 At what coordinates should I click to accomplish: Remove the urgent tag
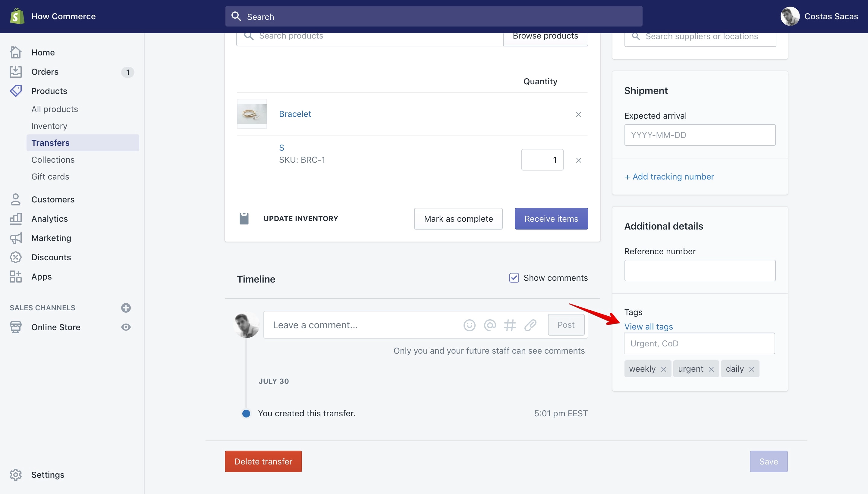click(x=711, y=369)
